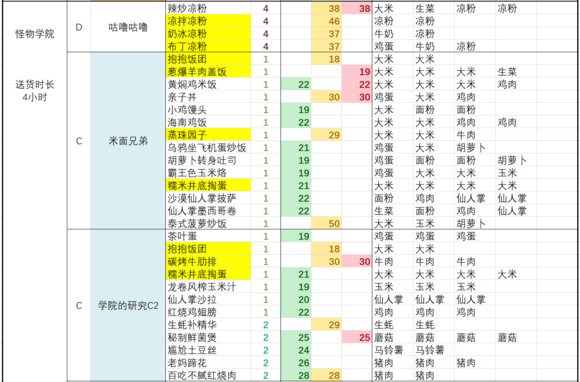Click the 生蚝补精华 cell
Screen dimensions: 580x382
coord(209,325)
